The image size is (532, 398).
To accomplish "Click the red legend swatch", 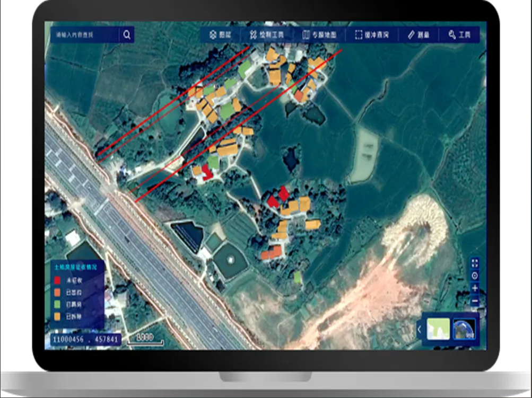I will tap(57, 280).
